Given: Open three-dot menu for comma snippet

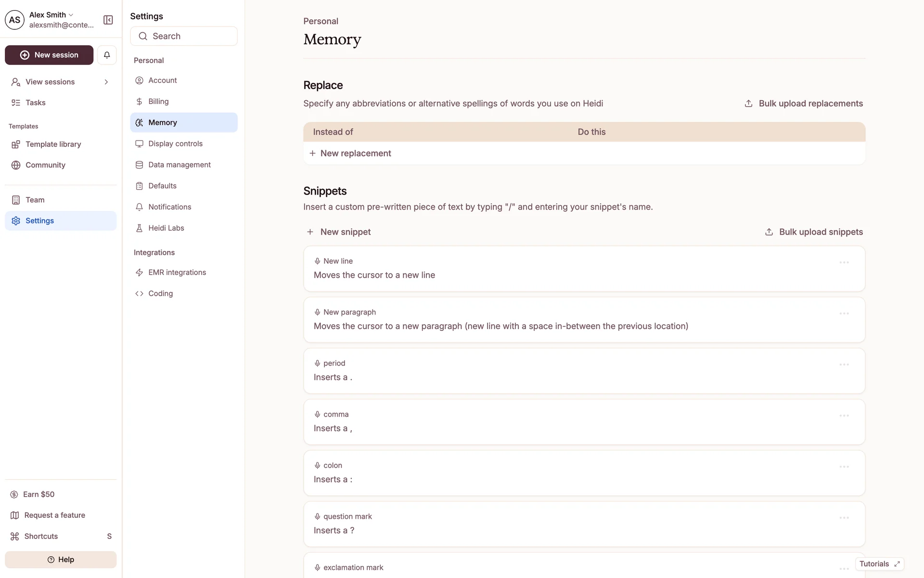Looking at the screenshot, I should 844,416.
